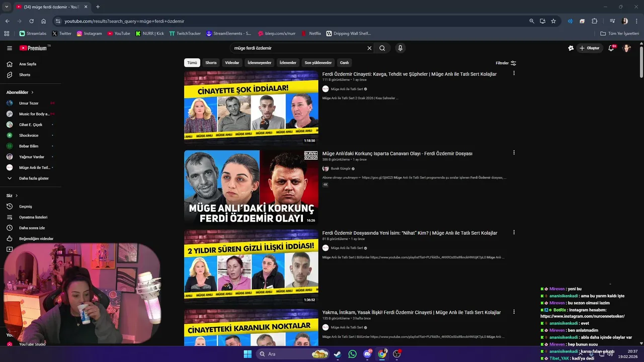Open Filtreler search filters
644x362 pixels.
506,63
